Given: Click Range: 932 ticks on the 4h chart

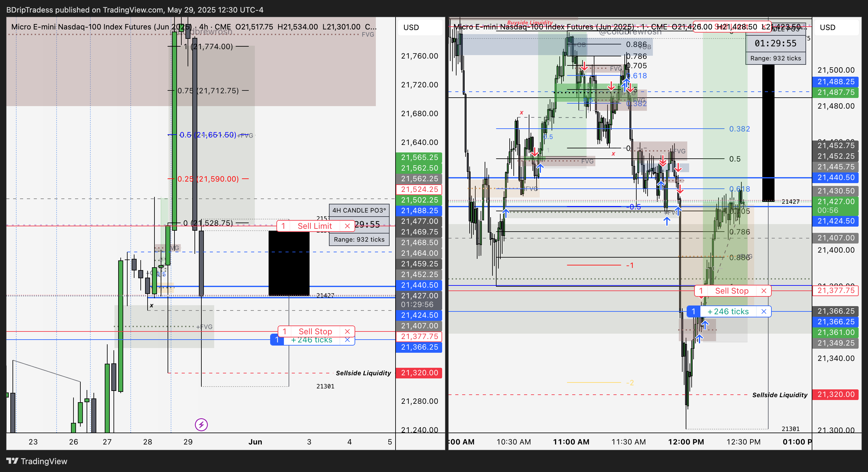Looking at the screenshot, I should [x=359, y=239].
